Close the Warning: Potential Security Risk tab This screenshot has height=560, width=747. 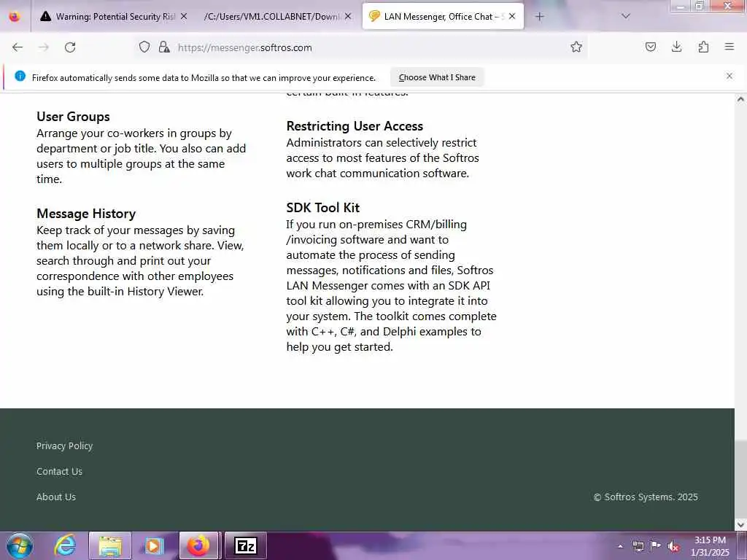click(x=184, y=17)
